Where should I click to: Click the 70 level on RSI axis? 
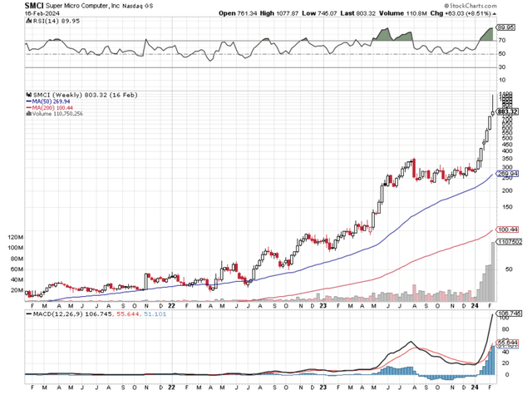pyautogui.click(x=502, y=41)
